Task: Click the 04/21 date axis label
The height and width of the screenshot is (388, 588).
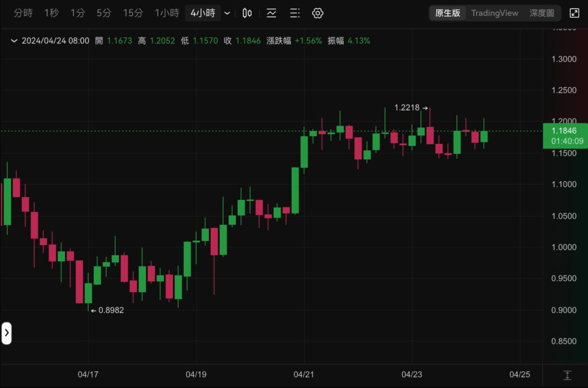Action: [304, 375]
